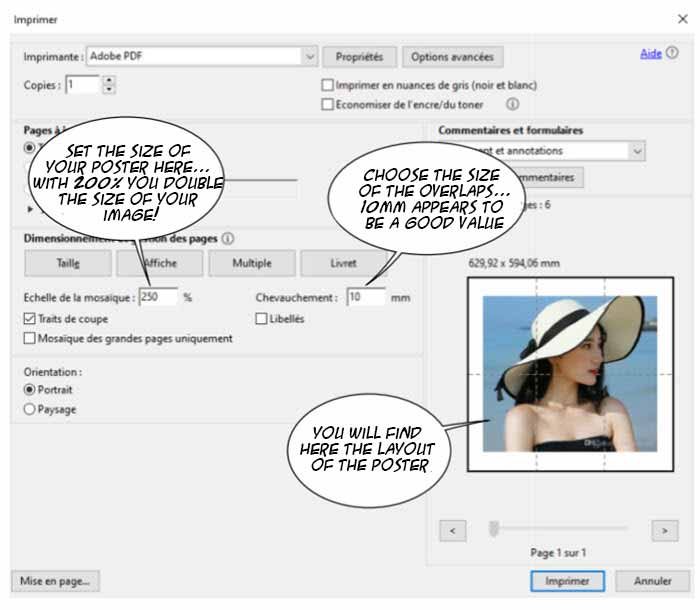Click info icon beside Dimensionnement des pages
This screenshot has width=700, height=610.
click(228, 238)
